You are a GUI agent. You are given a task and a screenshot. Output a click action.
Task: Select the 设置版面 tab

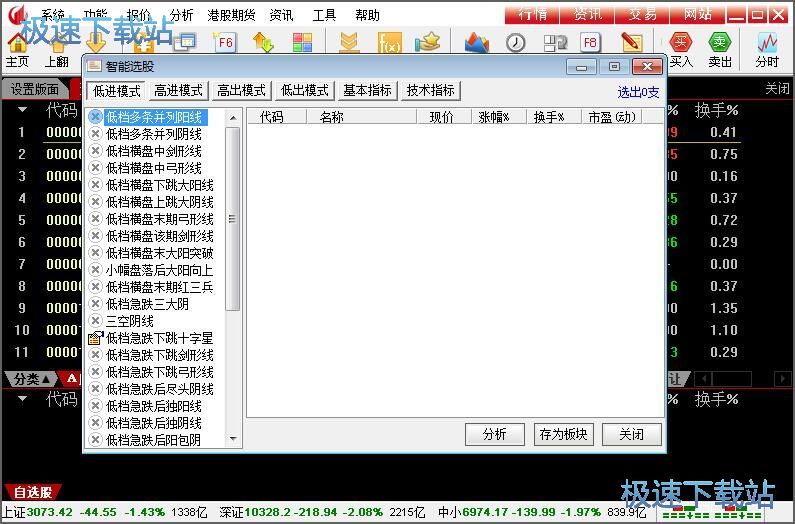click(34, 89)
